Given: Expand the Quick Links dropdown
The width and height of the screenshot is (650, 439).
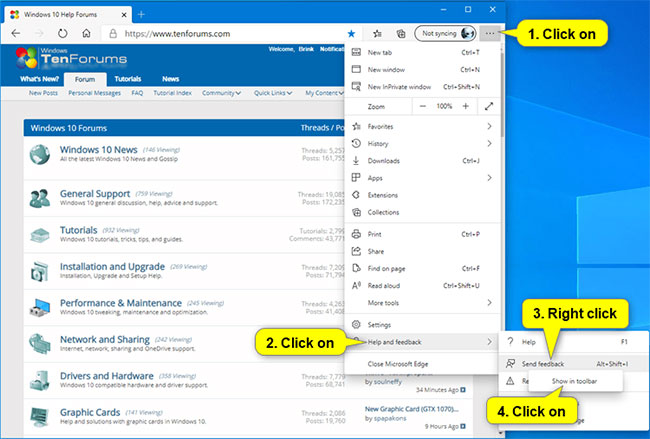Looking at the screenshot, I should pyautogui.click(x=273, y=93).
